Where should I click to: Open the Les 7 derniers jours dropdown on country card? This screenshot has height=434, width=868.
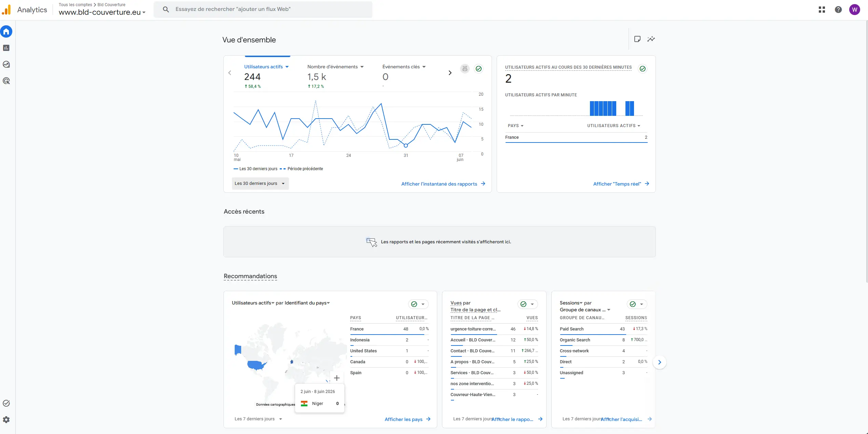click(x=258, y=419)
